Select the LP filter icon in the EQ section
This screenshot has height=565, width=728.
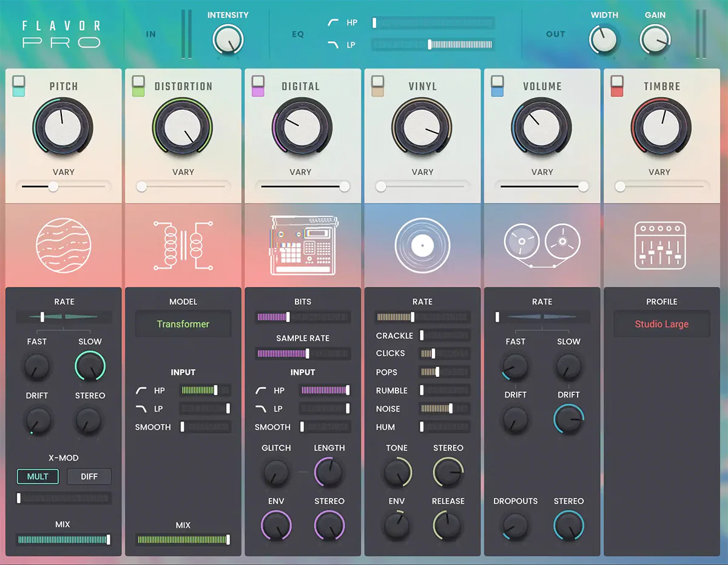[332, 44]
